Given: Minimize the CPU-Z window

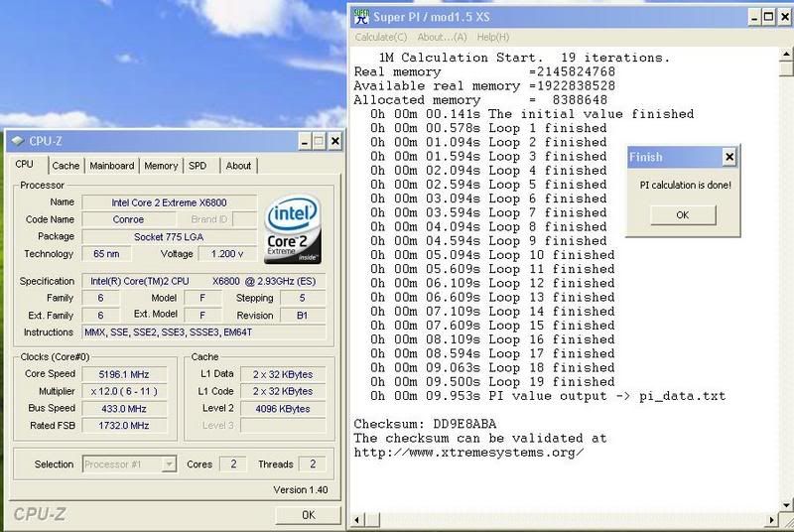Looking at the screenshot, I should pos(304,141).
